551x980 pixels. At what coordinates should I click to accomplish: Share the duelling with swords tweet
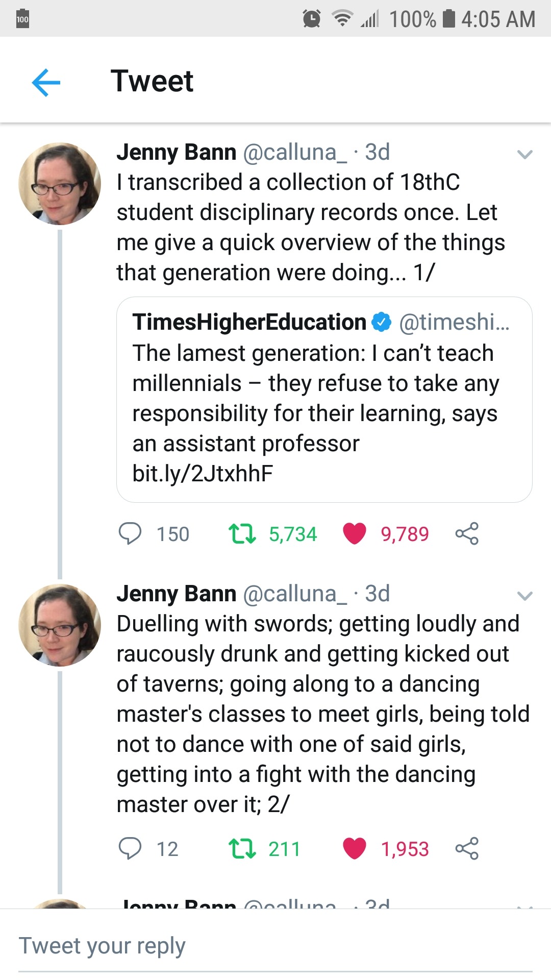(x=467, y=848)
